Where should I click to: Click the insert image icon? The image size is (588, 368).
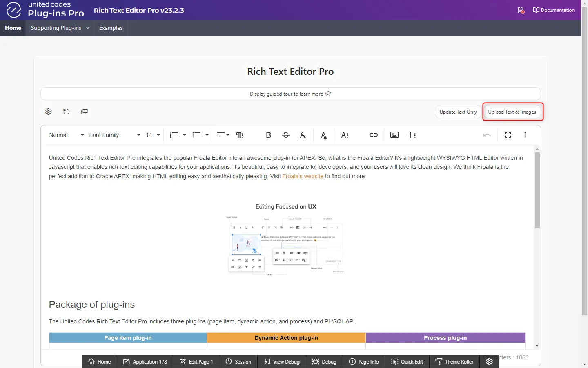(394, 135)
